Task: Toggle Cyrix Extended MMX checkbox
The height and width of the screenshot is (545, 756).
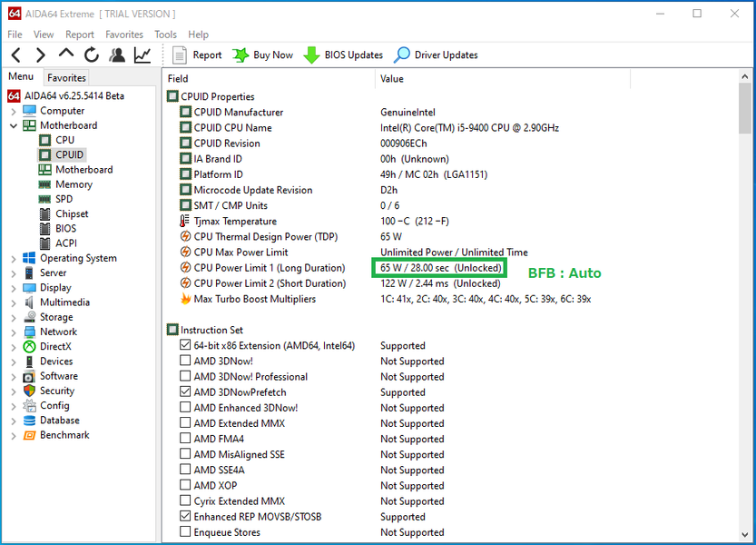Action: click(185, 500)
